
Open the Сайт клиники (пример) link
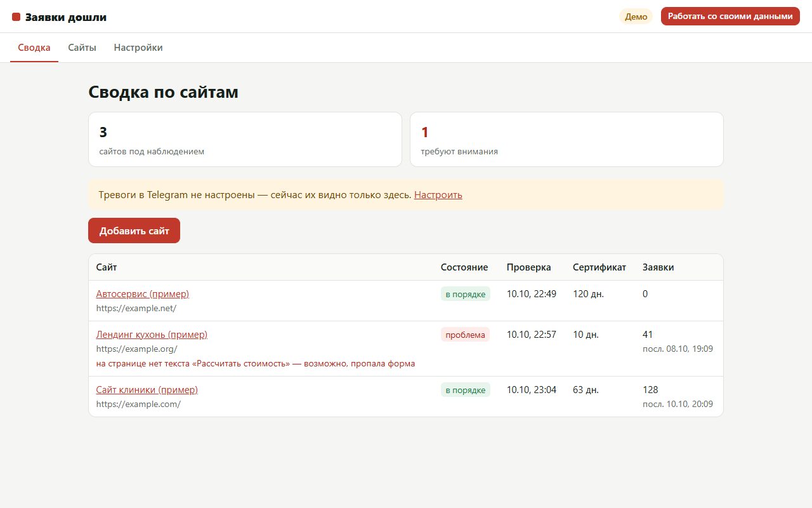pos(147,390)
